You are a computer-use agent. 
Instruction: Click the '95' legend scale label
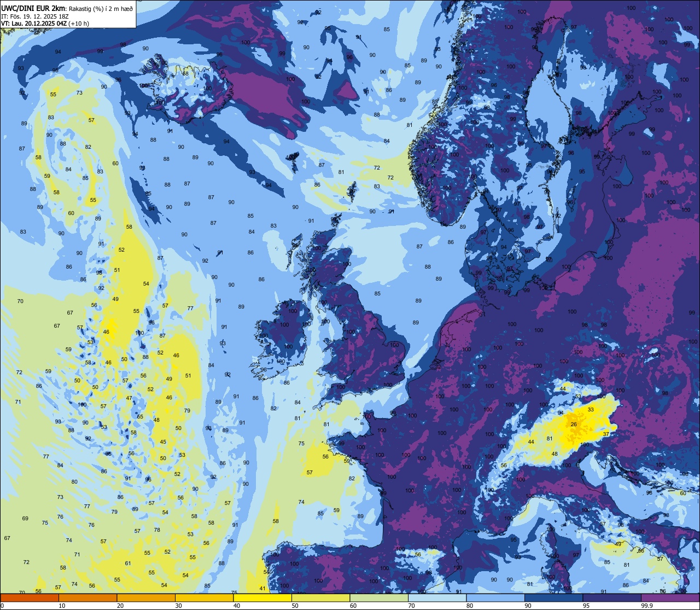[587, 606]
